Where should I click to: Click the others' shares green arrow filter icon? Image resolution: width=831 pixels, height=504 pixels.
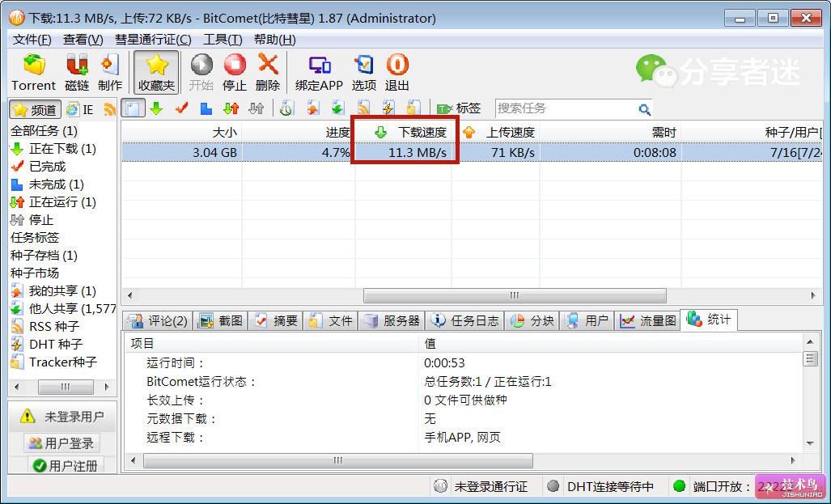click(337, 108)
